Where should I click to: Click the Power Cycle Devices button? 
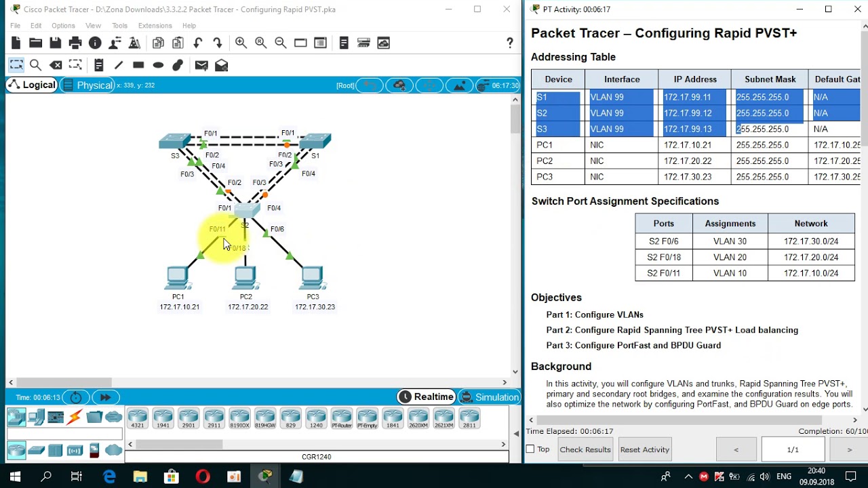76,397
